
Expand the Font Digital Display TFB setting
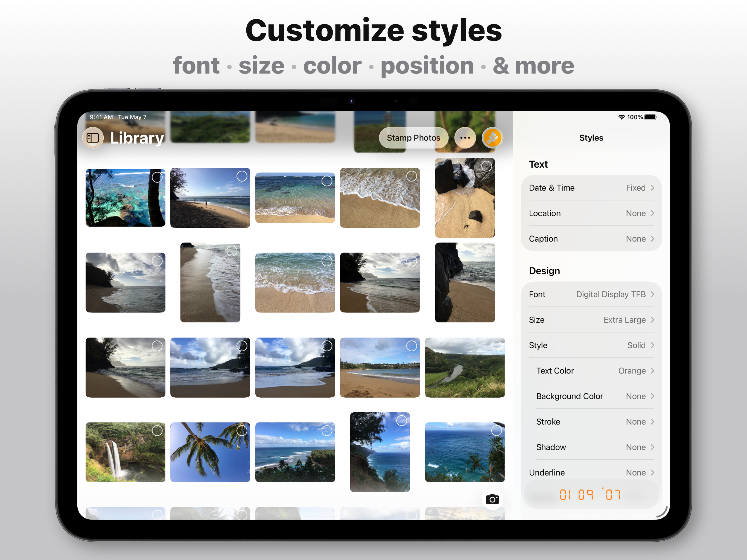[x=591, y=294]
